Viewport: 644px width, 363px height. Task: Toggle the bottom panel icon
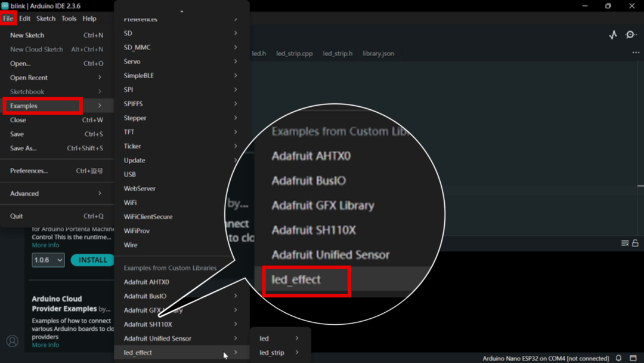click(x=633, y=358)
